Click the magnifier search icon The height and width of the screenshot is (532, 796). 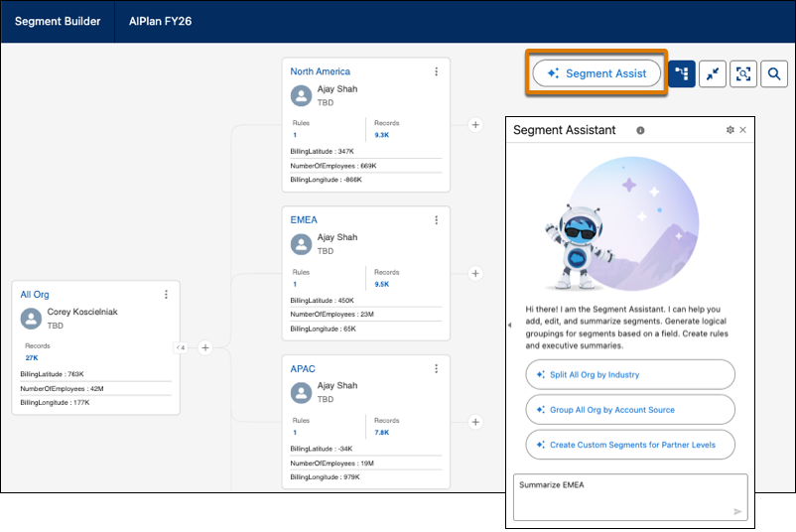(774, 73)
